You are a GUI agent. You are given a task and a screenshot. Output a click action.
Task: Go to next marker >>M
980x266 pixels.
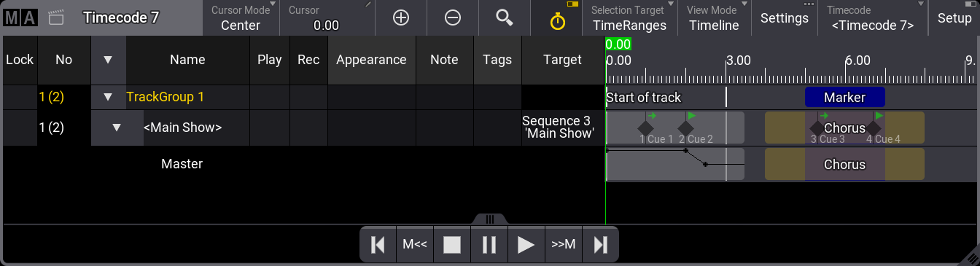(x=563, y=245)
